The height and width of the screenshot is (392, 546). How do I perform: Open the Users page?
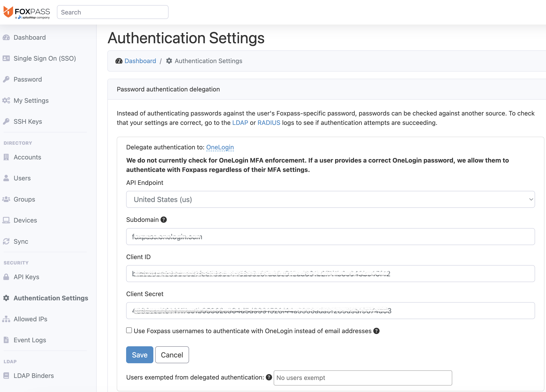22,178
